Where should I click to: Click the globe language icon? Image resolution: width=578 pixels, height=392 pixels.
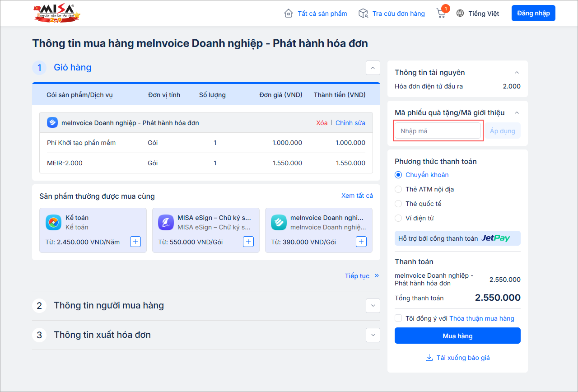click(460, 14)
